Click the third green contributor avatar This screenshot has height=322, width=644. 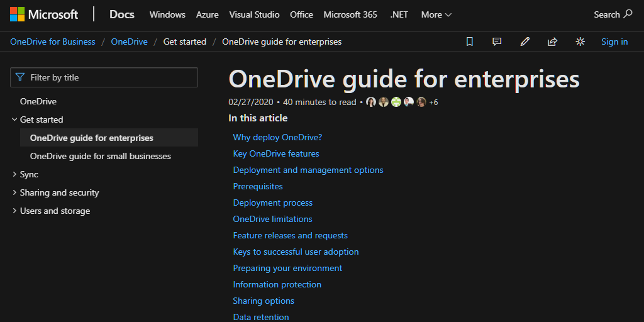coord(396,102)
